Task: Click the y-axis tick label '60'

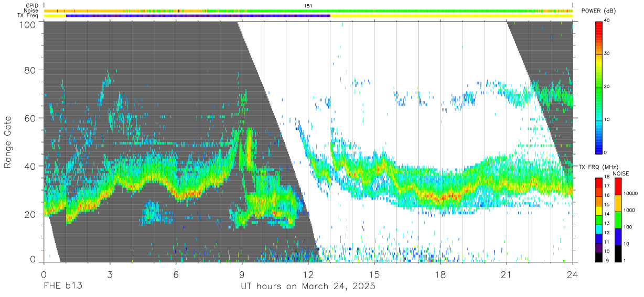Action: pos(30,118)
